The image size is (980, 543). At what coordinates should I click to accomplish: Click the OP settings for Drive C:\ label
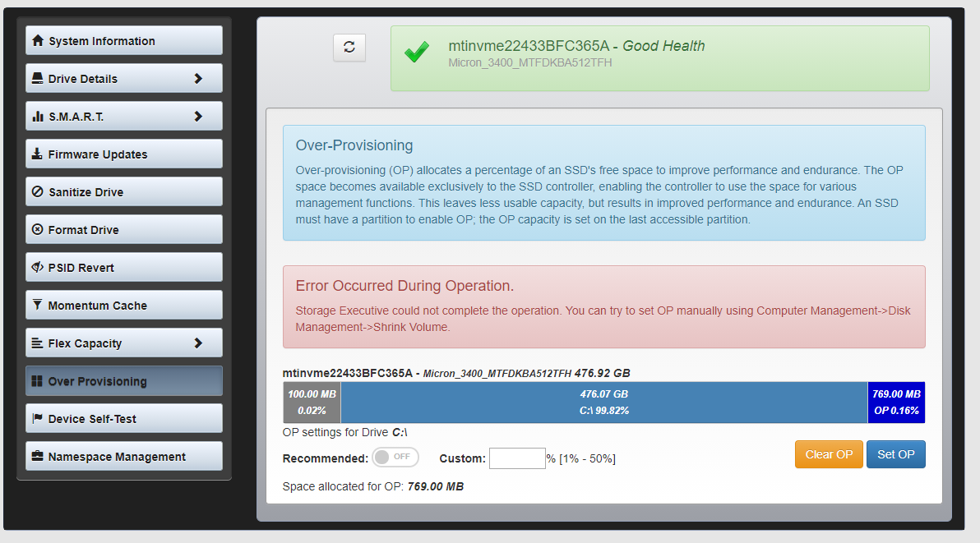point(345,432)
